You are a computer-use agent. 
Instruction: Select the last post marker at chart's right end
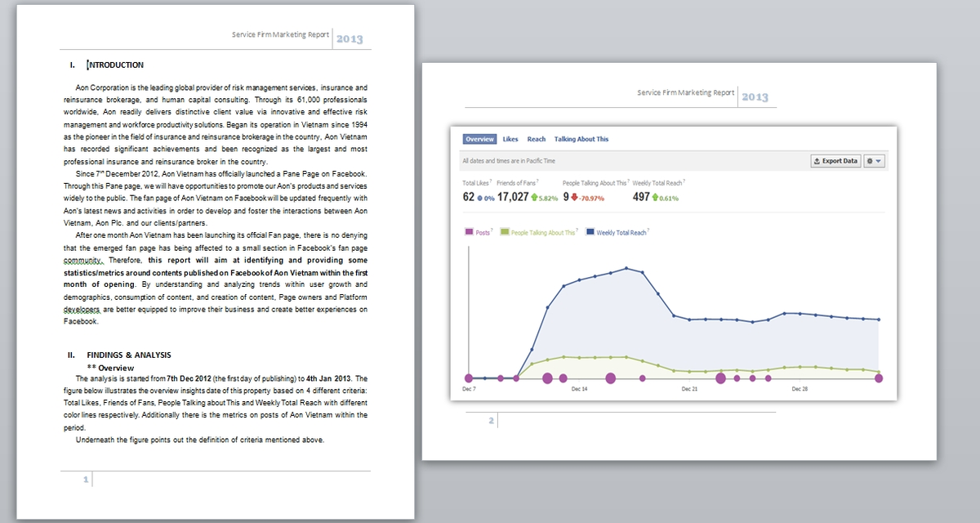(x=879, y=378)
